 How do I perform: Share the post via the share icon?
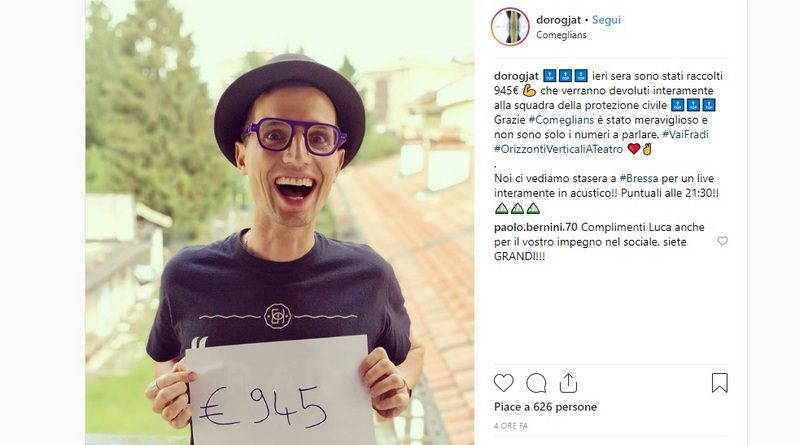coord(568,383)
